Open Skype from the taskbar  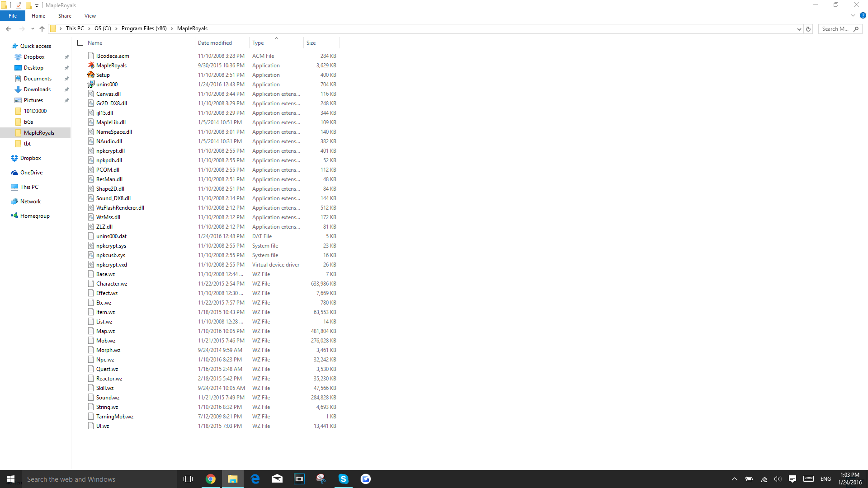(x=344, y=479)
